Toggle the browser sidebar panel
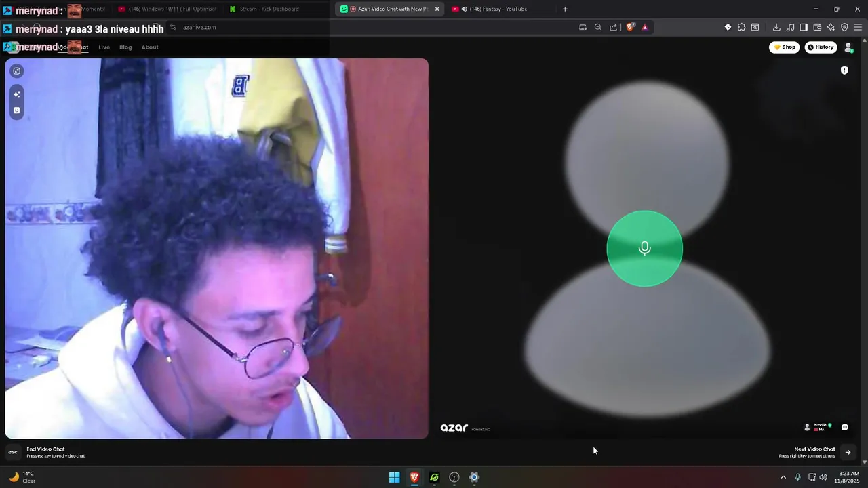The image size is (868, 488). coord(804,27)
